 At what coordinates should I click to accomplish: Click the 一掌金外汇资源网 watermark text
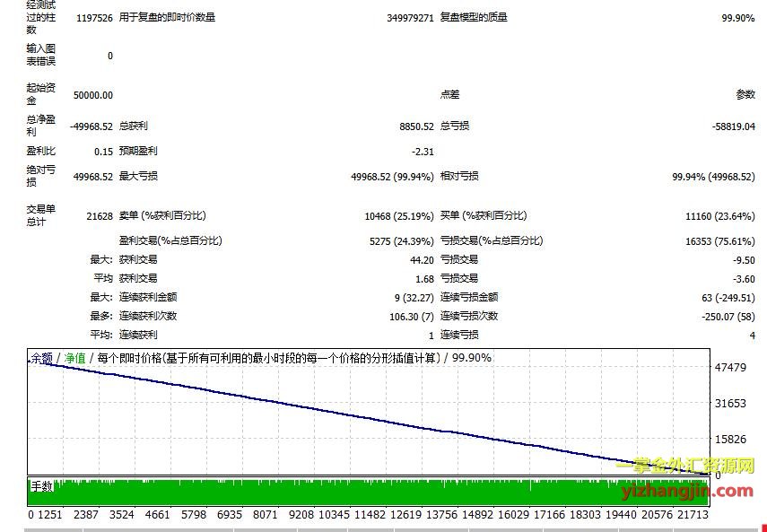pos(685,466)
